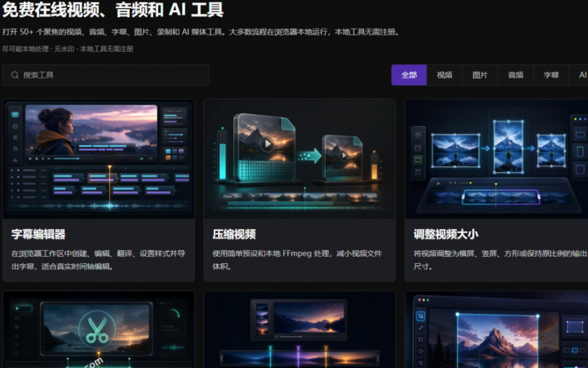This screenshot has width=588, height=368.
Task: Switch to the 音频 filter tab
Action: 515,75
